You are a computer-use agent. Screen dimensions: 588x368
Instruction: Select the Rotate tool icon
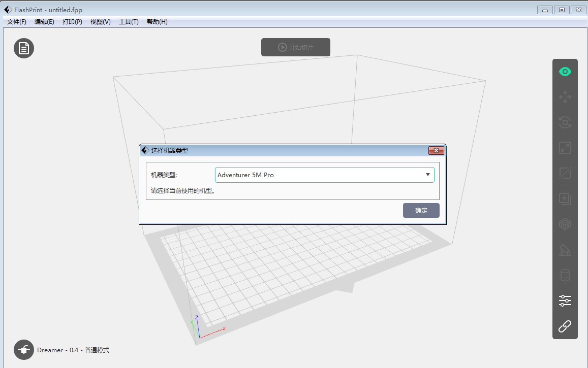[565, 122]
